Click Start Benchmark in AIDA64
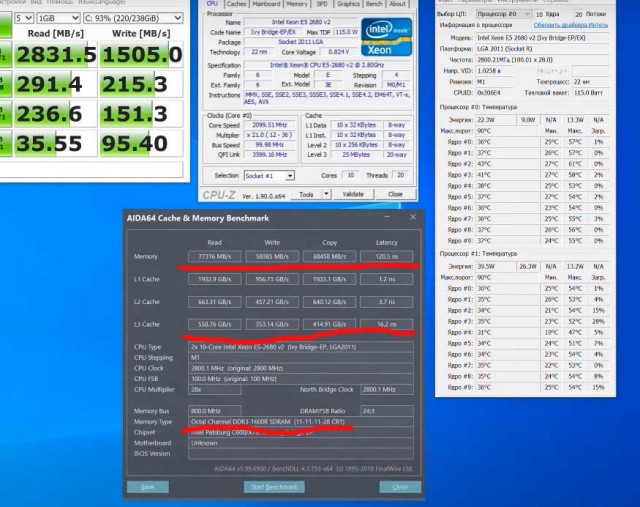This screenshot has width=640, height=507. (x=274, y=487)
